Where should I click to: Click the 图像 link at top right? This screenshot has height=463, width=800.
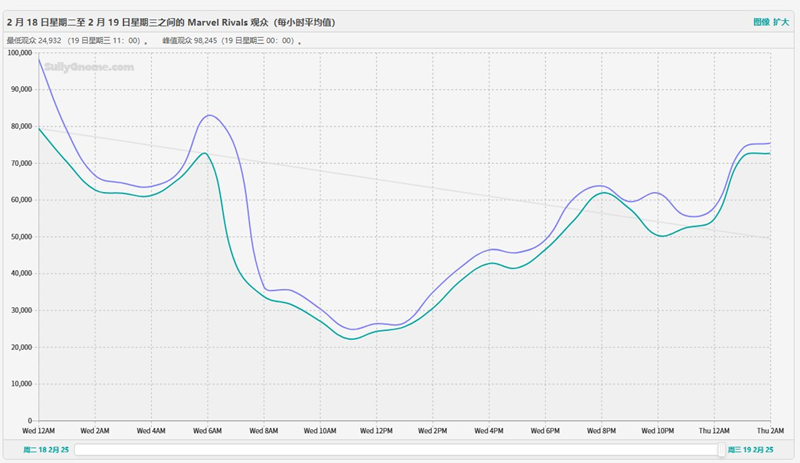pyautogui.click(x=761, y=21)
